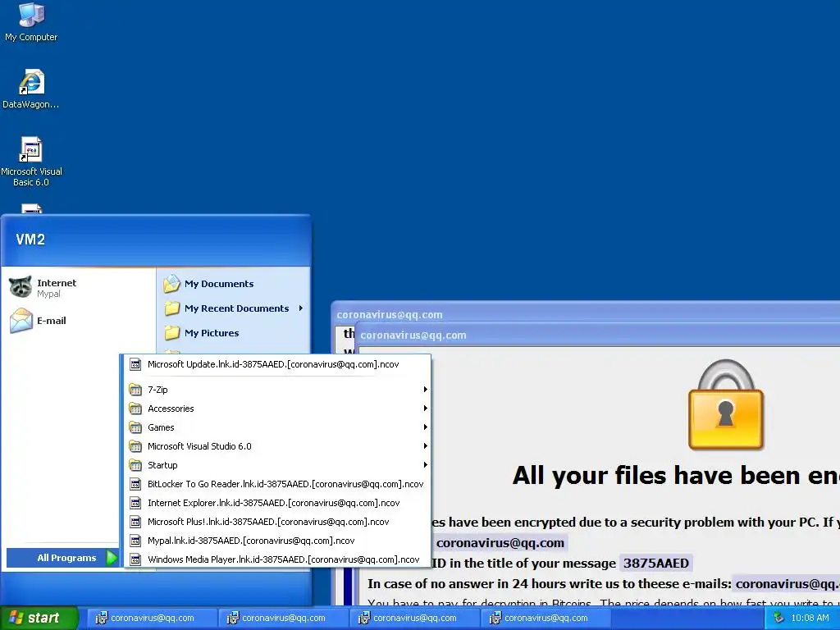The width and height of the screenshot is (840, 630).
Task: Select Microsoft Update.lnk ncov entry
Action: coord(277,364)
